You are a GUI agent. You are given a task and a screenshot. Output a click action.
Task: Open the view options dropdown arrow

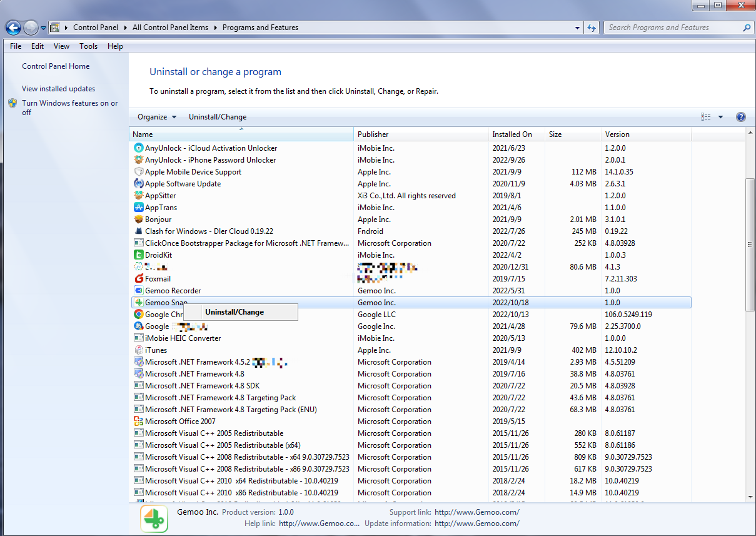pyautogui.click(x=720, y=117)
